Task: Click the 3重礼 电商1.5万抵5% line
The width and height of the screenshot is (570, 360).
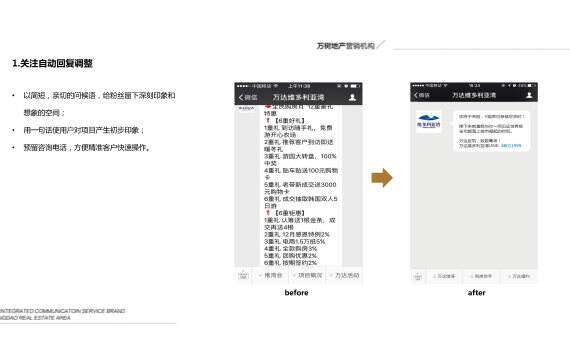Action: pyautogui.click(x=295, y=241)
